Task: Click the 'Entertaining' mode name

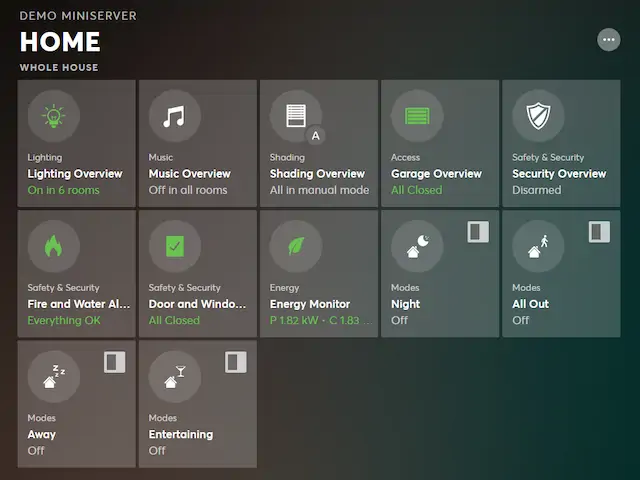Action: click(x=181, y=435)
